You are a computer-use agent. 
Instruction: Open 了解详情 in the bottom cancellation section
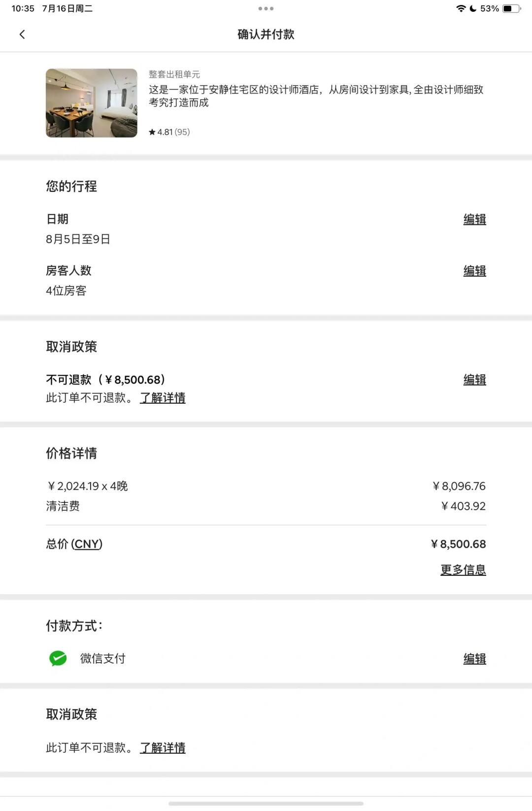tap(163, 748)
